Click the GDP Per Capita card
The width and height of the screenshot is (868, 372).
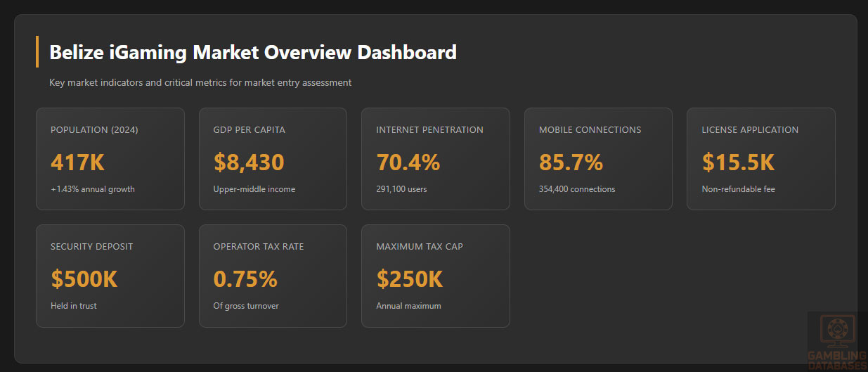pos(273,159)
